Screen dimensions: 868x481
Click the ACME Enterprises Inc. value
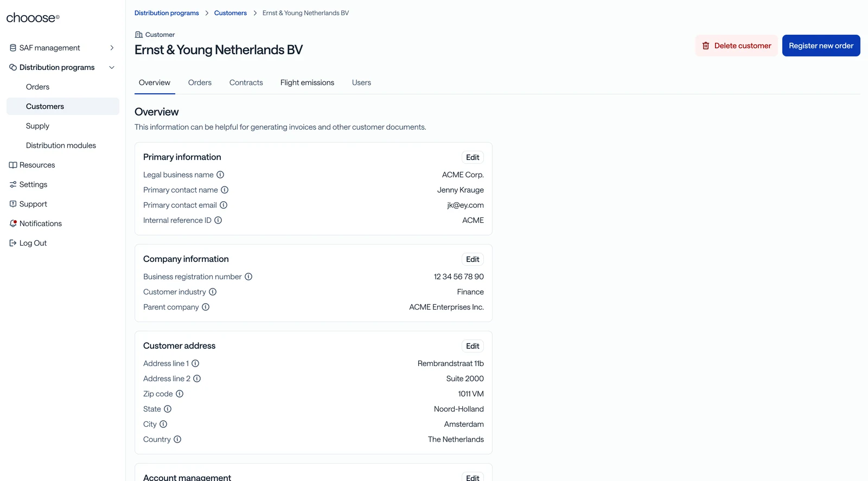click(x=446, y=307)
